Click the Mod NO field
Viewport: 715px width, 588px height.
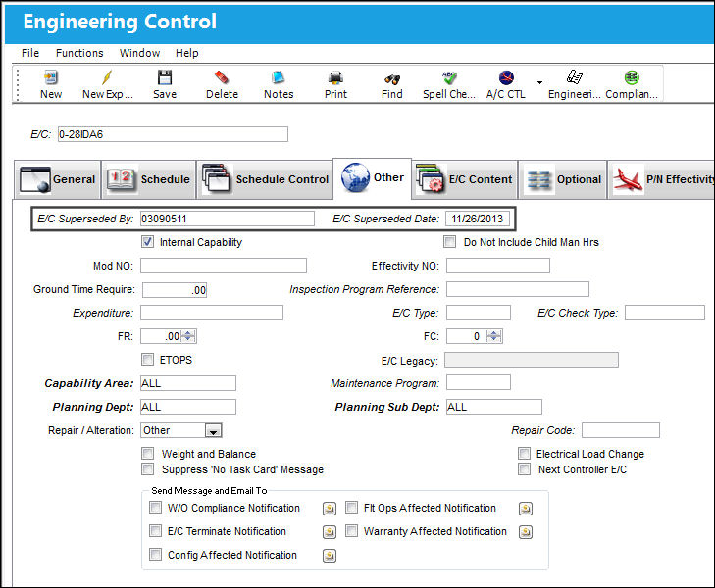[x=224, y=266]
